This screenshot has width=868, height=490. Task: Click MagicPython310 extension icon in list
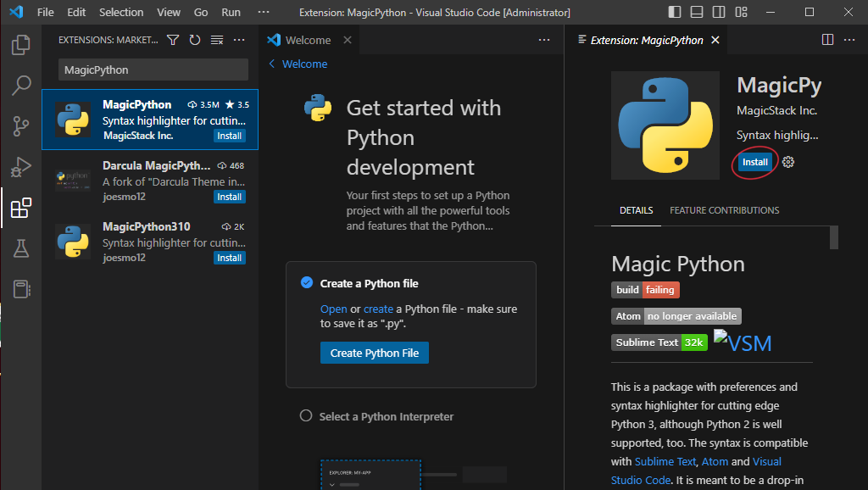73,242
